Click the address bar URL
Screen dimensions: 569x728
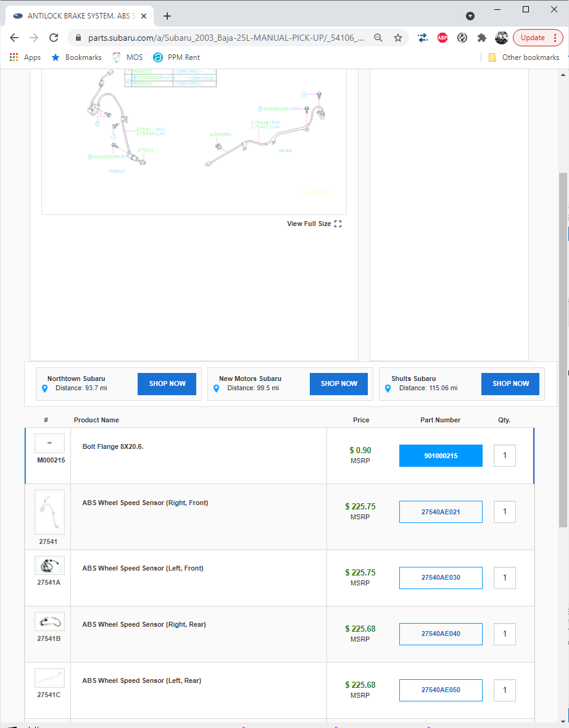point(226,38)
